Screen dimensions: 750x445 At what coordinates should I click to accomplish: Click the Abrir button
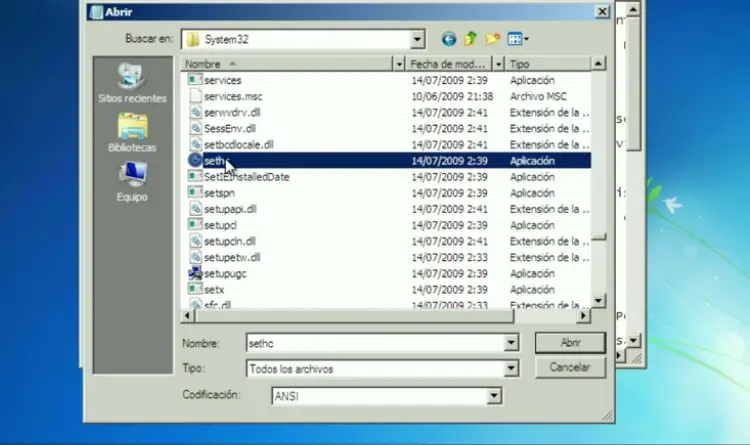(570, 343)
